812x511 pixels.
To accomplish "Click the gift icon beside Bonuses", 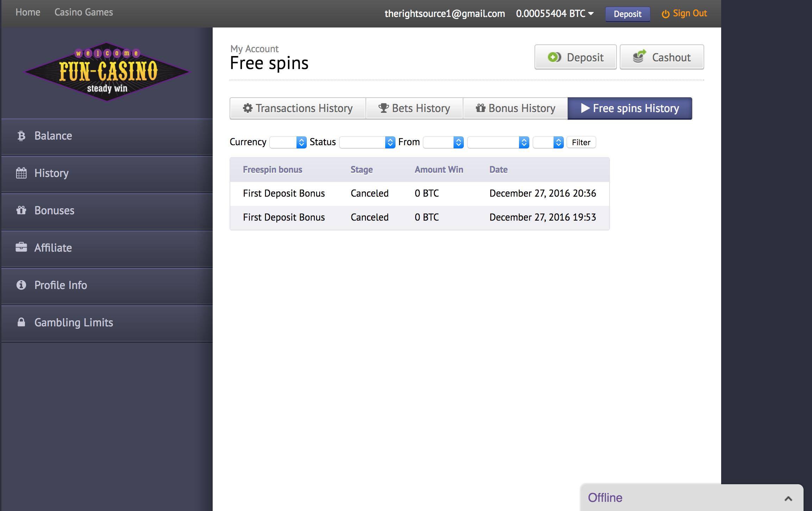I will pos(21,210).
